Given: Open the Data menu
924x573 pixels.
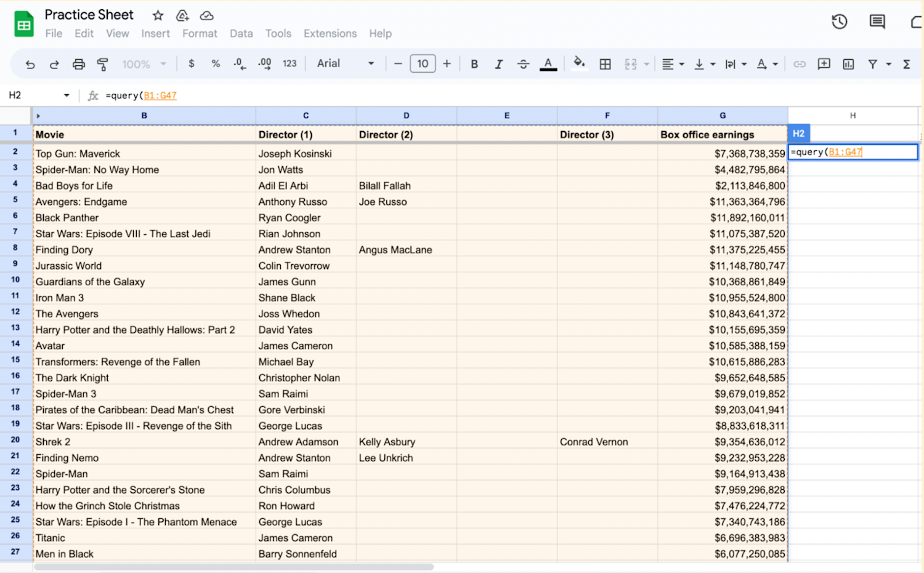Looking at the screenshot, I should click(241, 33).
